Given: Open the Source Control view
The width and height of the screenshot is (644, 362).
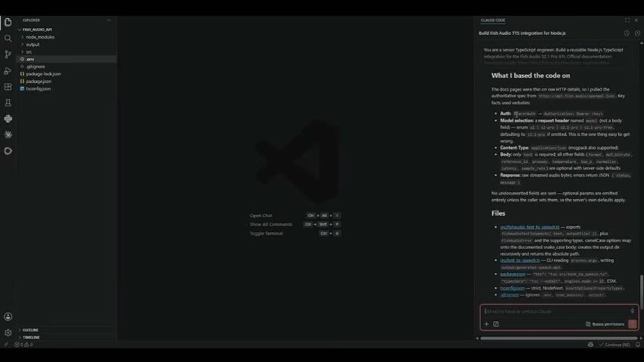Looking at the screenshot, I should 8,54.
